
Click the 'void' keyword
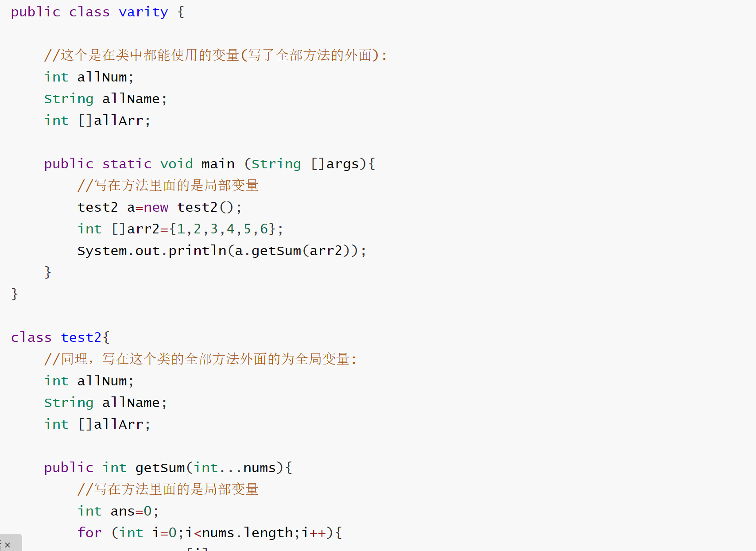coord(176,164)
